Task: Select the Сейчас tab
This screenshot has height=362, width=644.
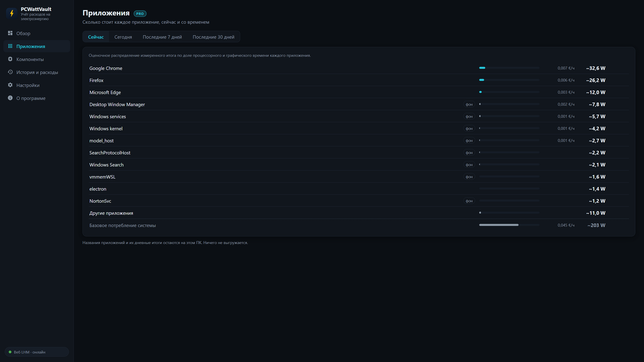Action: point(96,37)
